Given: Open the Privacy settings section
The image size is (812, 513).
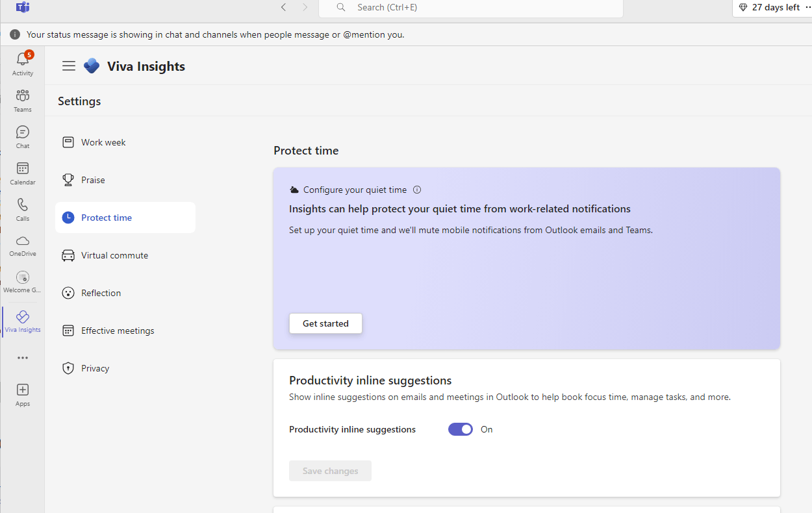Looking at the screenshot, I should (x=95, y=368).
